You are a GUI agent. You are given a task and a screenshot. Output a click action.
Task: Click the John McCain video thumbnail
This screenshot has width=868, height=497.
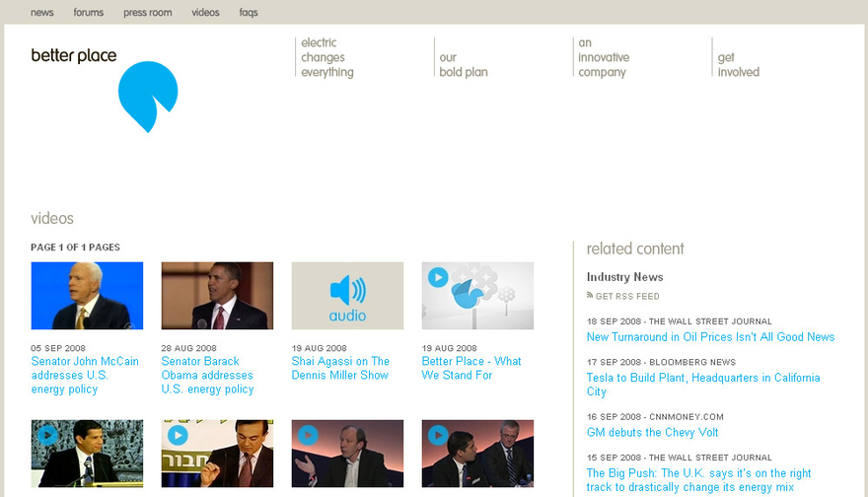[87, 296]
